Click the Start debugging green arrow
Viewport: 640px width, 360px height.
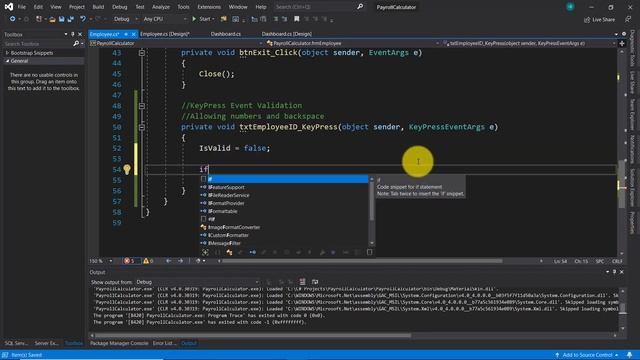pos(194,19)
